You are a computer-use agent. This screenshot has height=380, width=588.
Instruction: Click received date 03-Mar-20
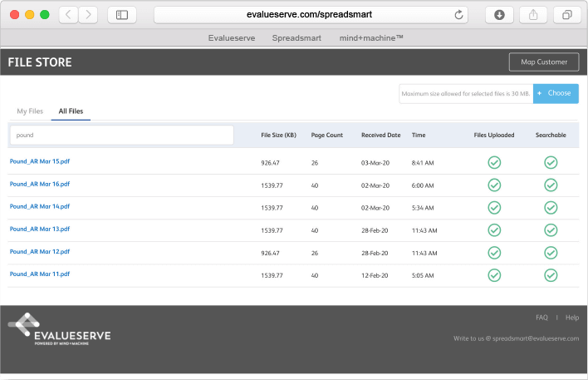pos(375,163)
